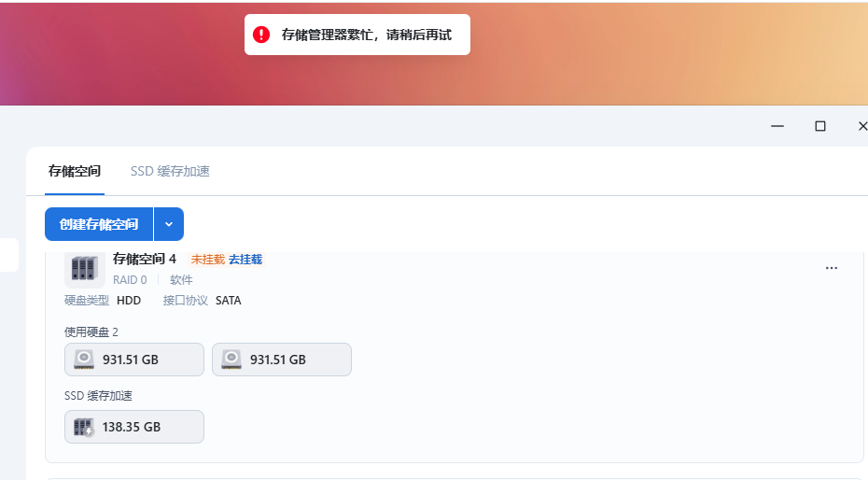Click the 存储管理器繁忙 notification message
This screenshot has height=480, width=868.
tap(366, 35)
